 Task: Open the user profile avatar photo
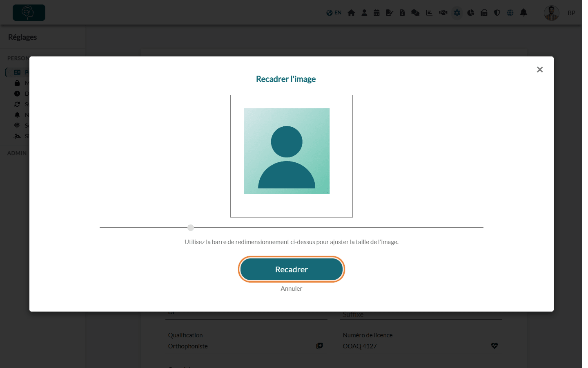coord(552,13)
